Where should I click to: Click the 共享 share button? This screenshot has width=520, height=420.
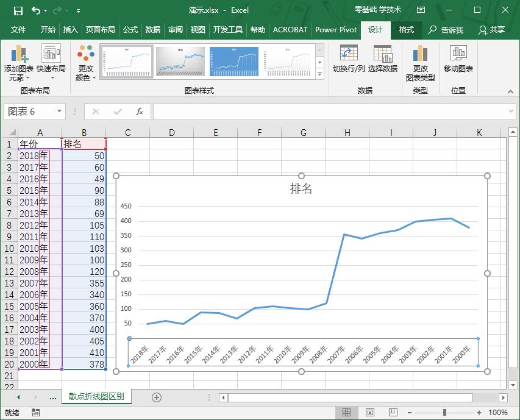coord(492,30)
